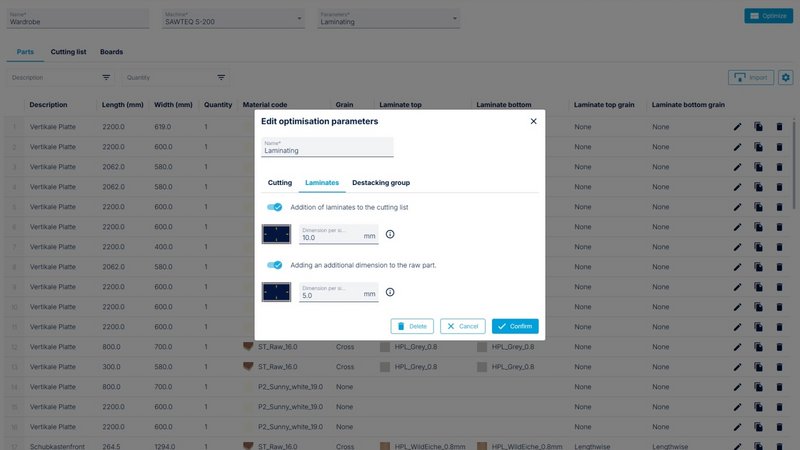Click info icon beside 10.0 mm field

(390, 234)
